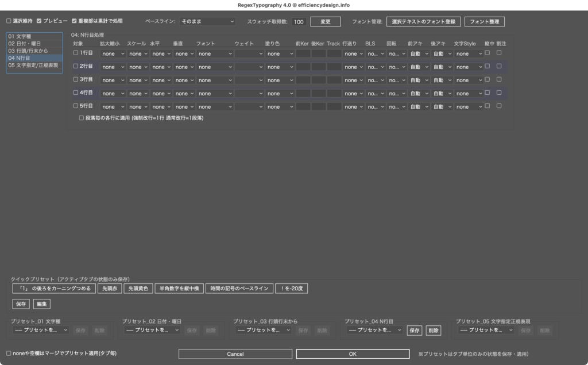Open ウェイト dropdown for 1行目
Viewport: 588px width, 365px height.
pyautogui.click(x=249, y=53)
